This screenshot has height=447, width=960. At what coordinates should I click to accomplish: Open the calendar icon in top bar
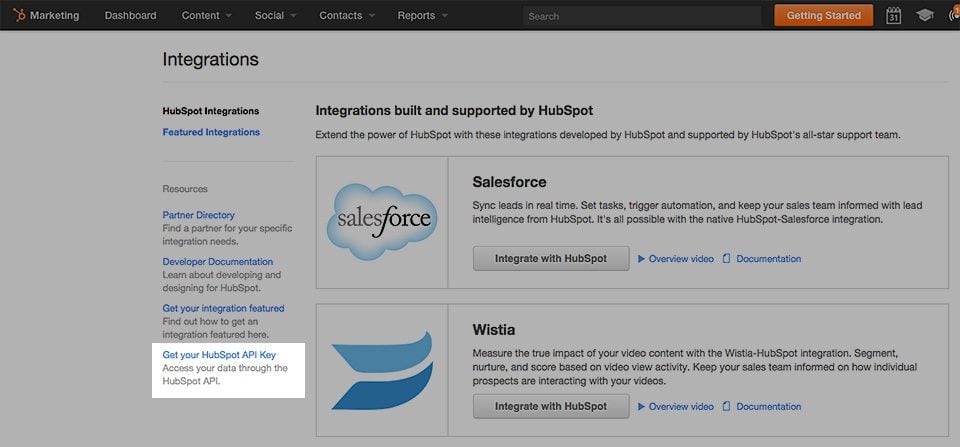tap(893, 15)
